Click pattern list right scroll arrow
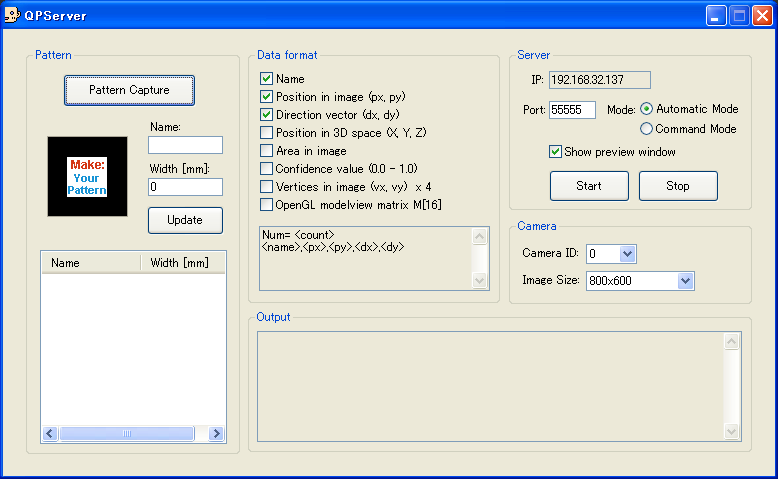Image resolution: width=778 pixels, height=479 pixels. [x=216, y=433]
